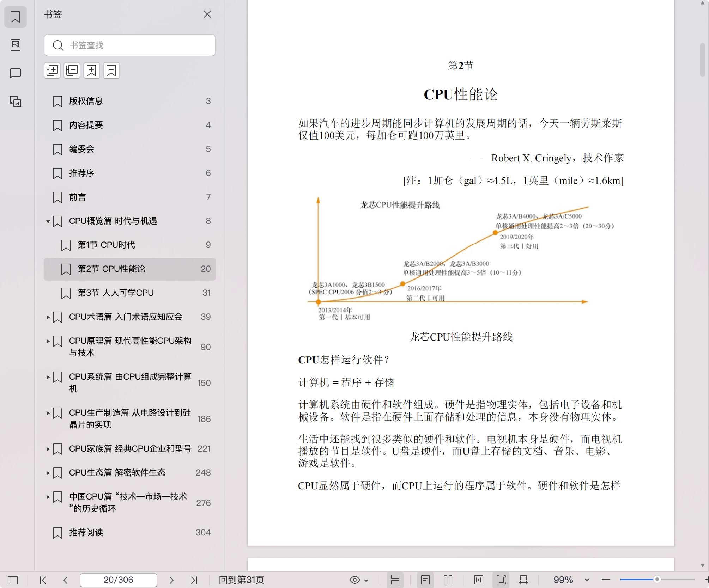Viewport: 709px width, 588px height.
Task: Go to the last page
Action: tap(194, 580)
